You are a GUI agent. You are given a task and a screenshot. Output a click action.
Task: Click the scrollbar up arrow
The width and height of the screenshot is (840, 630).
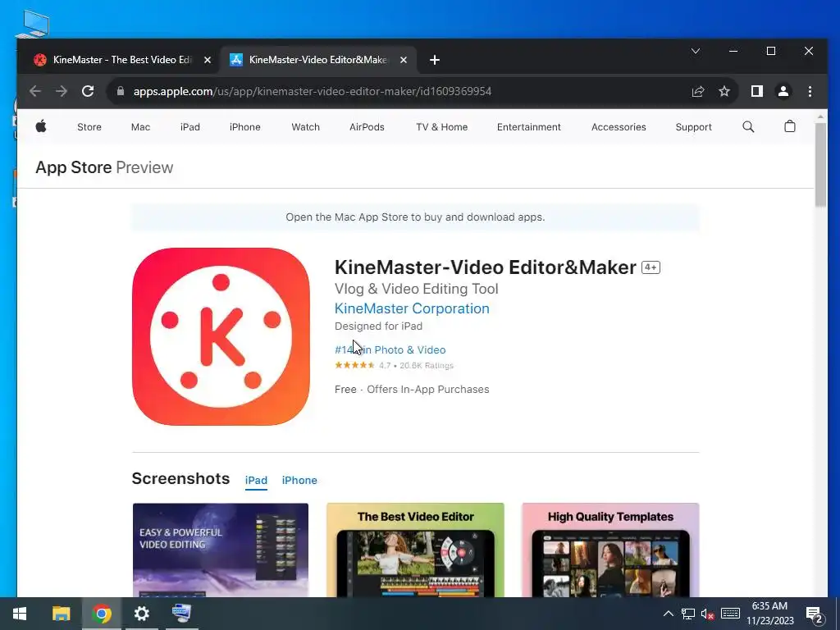click(x=820, y=116)
